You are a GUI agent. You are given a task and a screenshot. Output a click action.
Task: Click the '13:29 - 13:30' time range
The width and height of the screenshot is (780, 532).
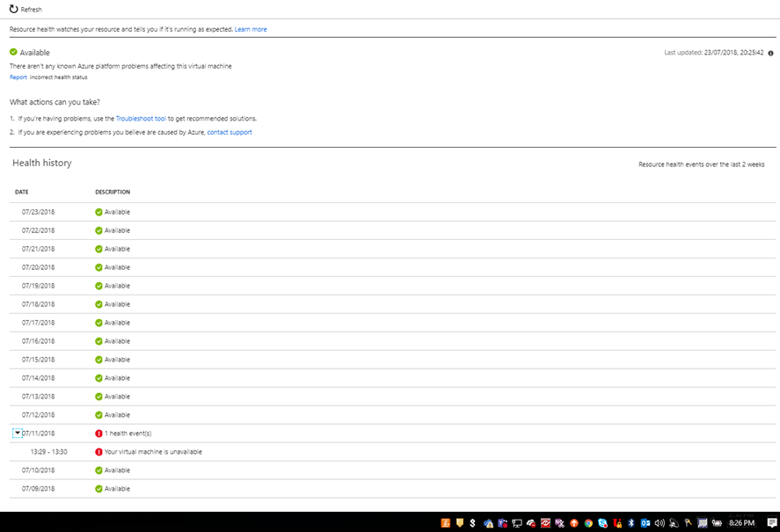[x=48, y=452]
